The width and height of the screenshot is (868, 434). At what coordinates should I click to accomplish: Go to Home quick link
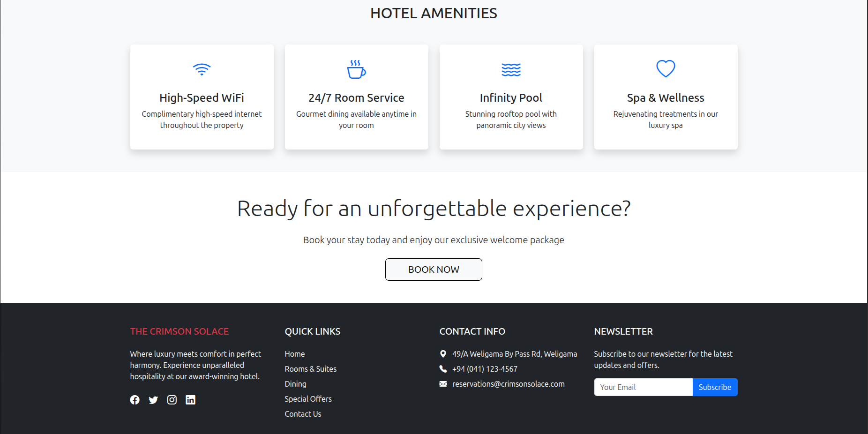point(295,354)
